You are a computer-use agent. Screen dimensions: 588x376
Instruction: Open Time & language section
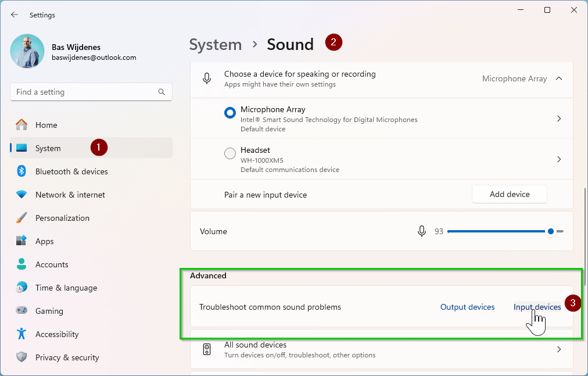pos(66,288)
